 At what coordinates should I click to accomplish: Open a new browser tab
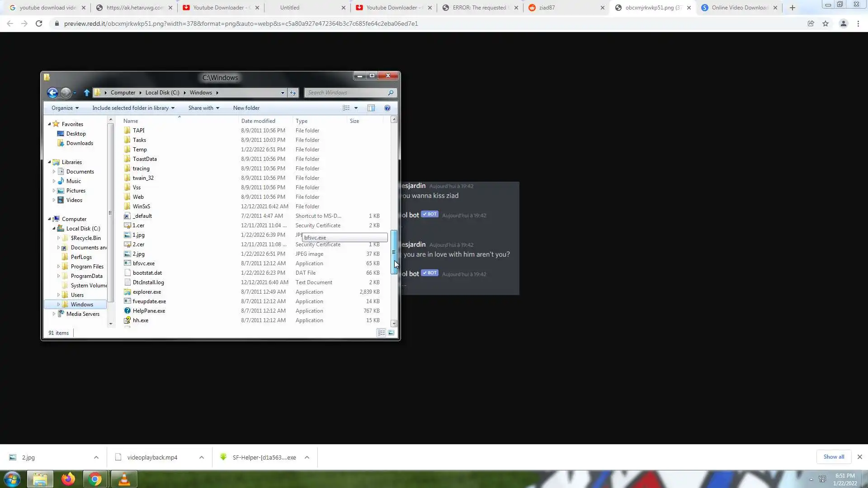[x=792, y=8]
